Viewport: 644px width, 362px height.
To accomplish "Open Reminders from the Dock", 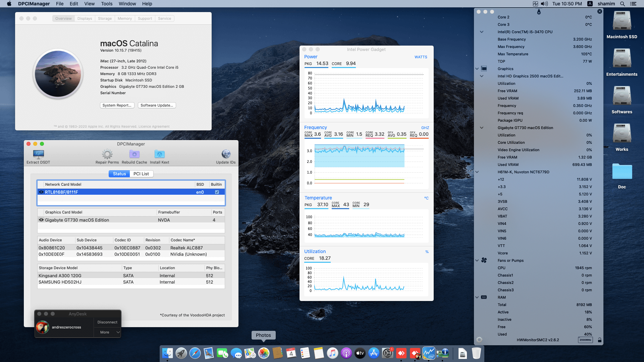I will (x=305, y=353).
